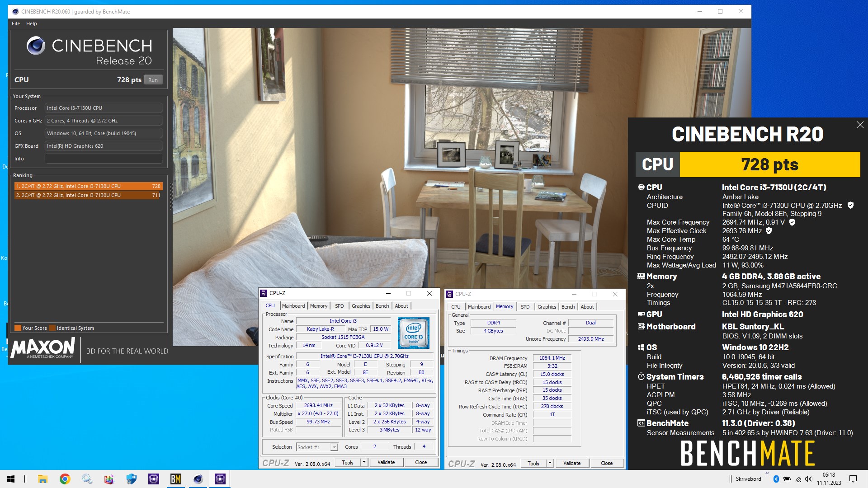Click the GFX Board value Intel(R) HD Graphics 620
Image resolution: width=868 pixels, height=488 pixels.
tap(104, 146)
